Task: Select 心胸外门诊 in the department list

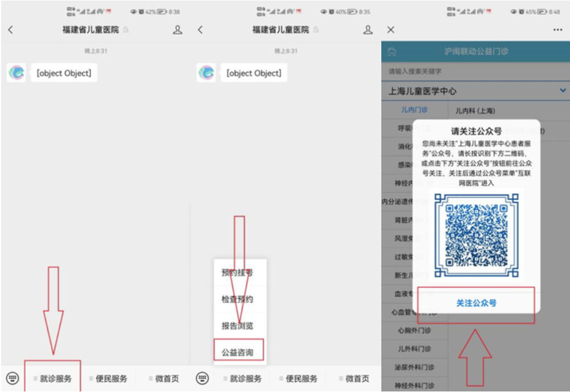Action: (414, 330)
